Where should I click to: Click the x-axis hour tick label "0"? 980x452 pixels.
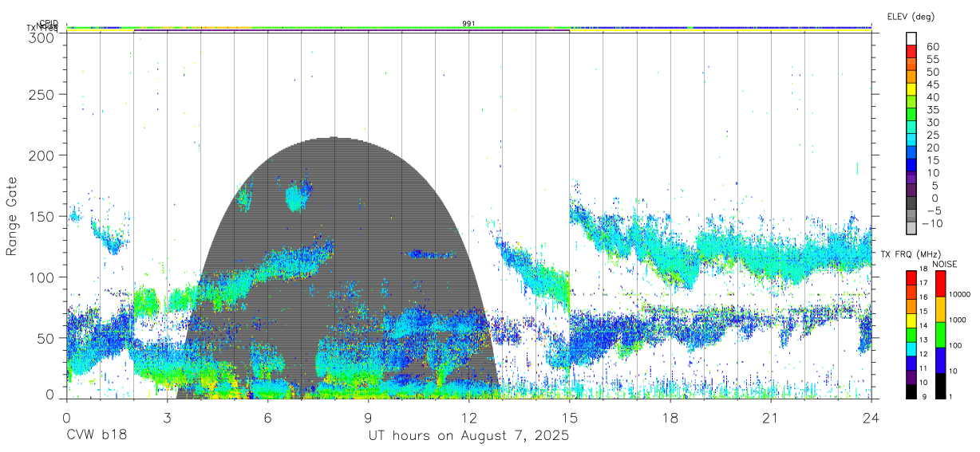66,418
